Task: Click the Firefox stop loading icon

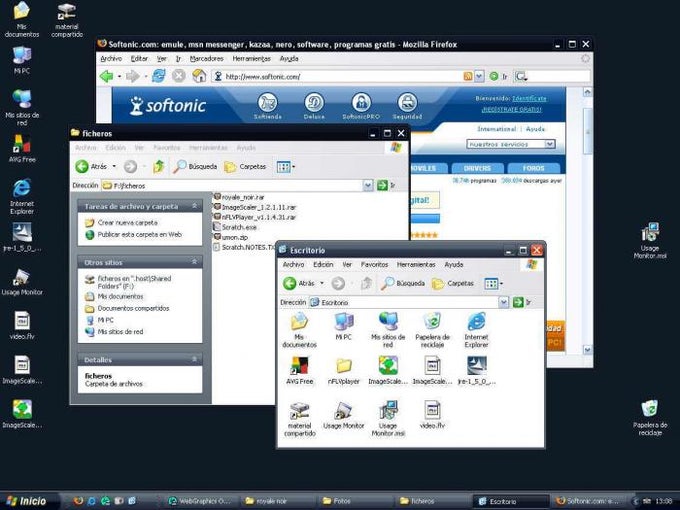Action: point(179,76)
